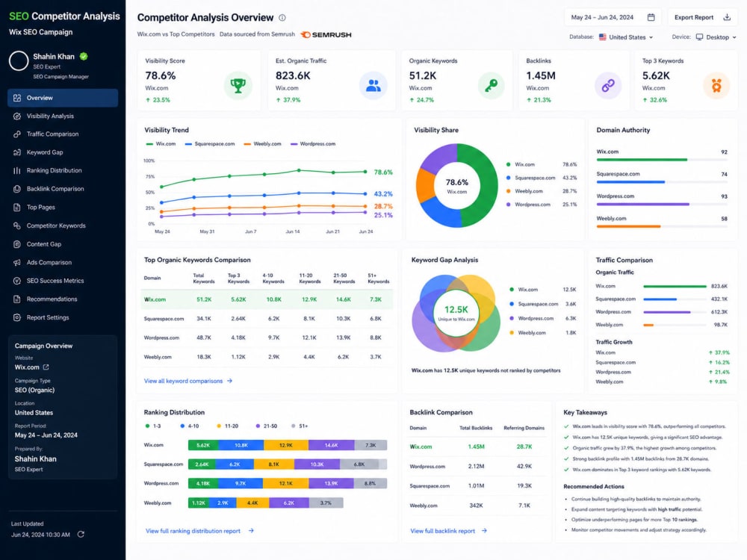747x560 pixels.
Task: Click the 2.12M Wordpress.com total backlinks cell
Action: 476,467
